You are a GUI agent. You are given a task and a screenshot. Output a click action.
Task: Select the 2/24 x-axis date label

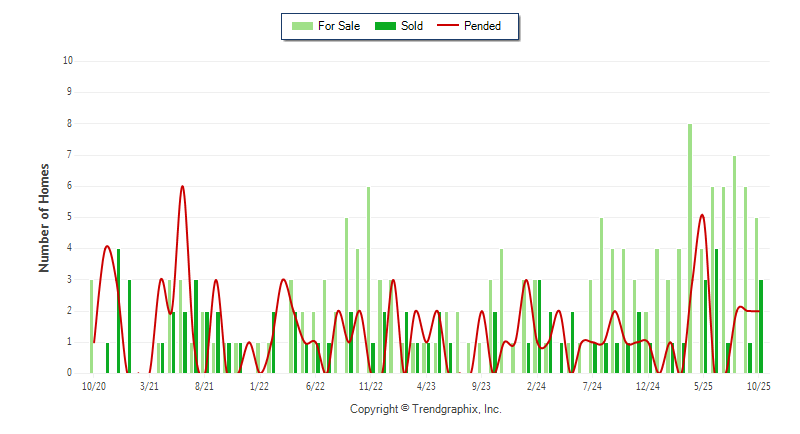[537, 386]
